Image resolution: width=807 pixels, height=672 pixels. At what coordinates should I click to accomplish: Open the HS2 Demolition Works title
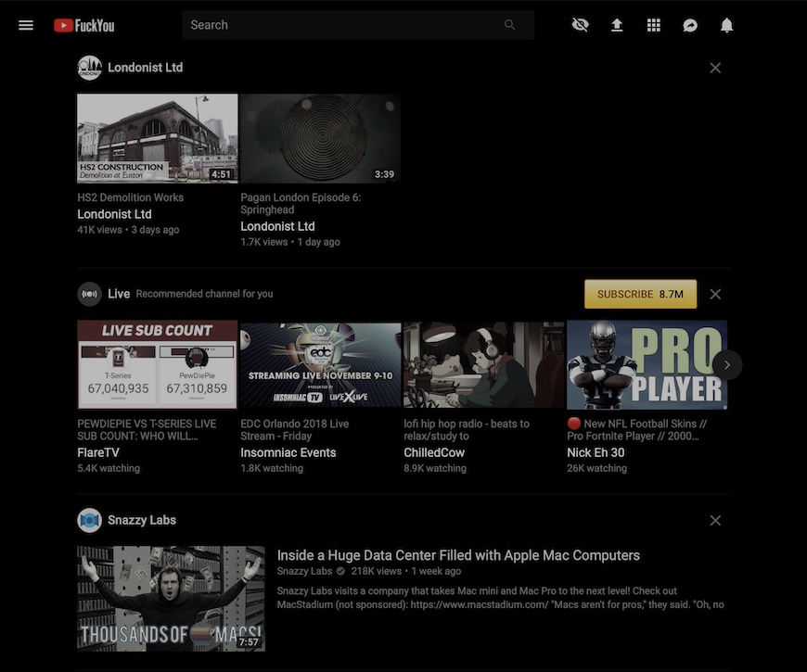pyautogui.click(x=130, y=197)
